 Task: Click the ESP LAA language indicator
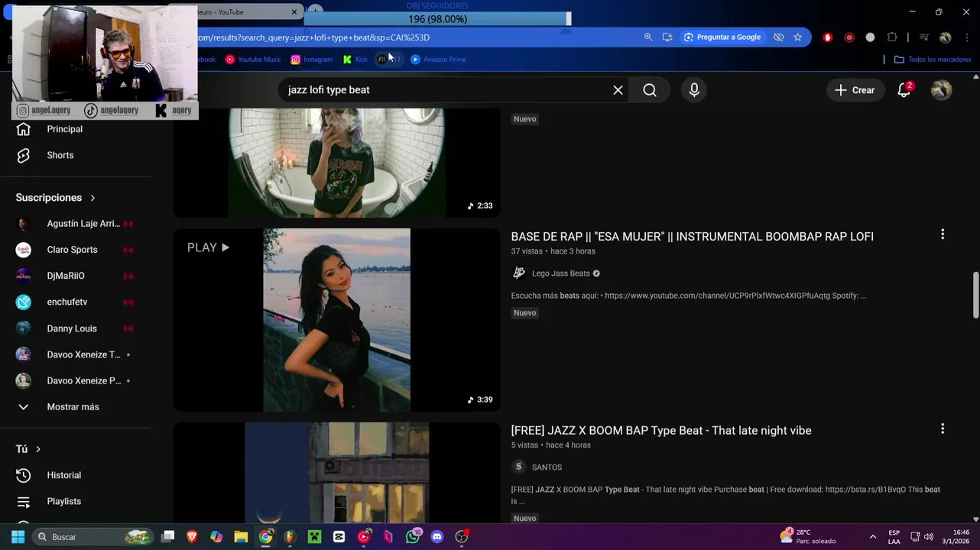[x=894, y=537]
